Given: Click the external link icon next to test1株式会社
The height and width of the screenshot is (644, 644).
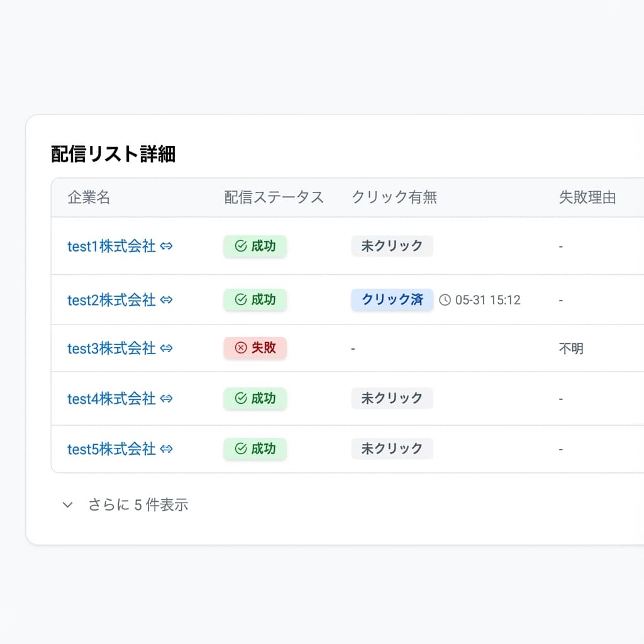Looking at the screenshot, I should point(167,247).
